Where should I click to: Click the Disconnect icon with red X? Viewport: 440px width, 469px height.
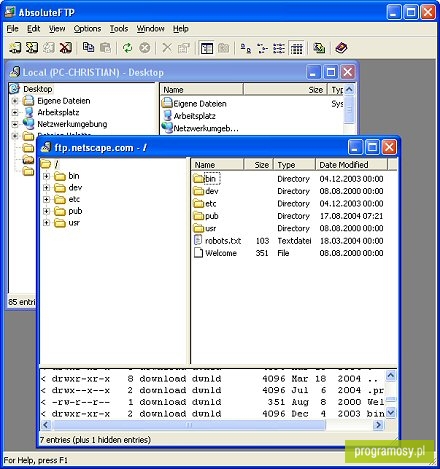(66, 48)
